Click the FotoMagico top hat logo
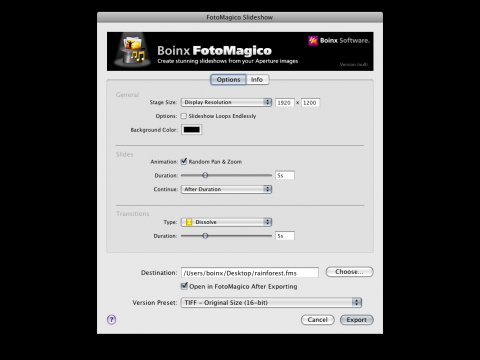 [133, 50]
